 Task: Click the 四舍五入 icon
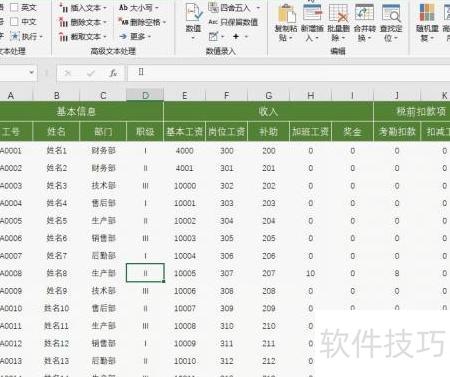pos(213,7)
